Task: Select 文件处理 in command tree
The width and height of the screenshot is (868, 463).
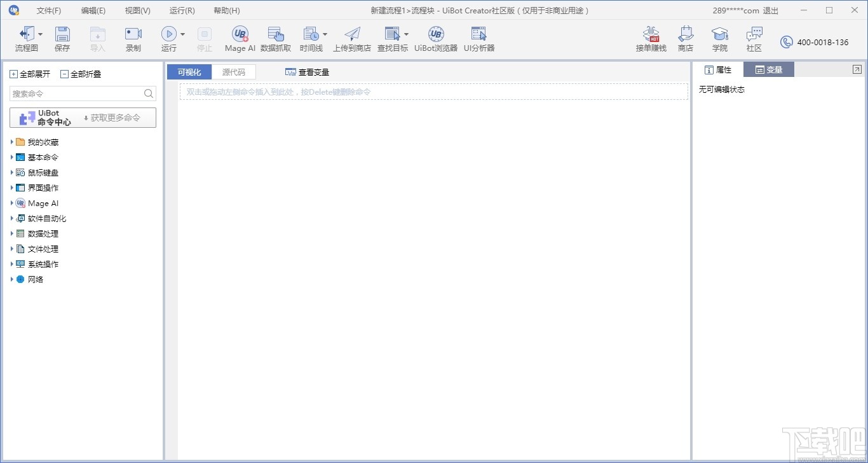Action: pyautogui.click(x=43, y=249)
